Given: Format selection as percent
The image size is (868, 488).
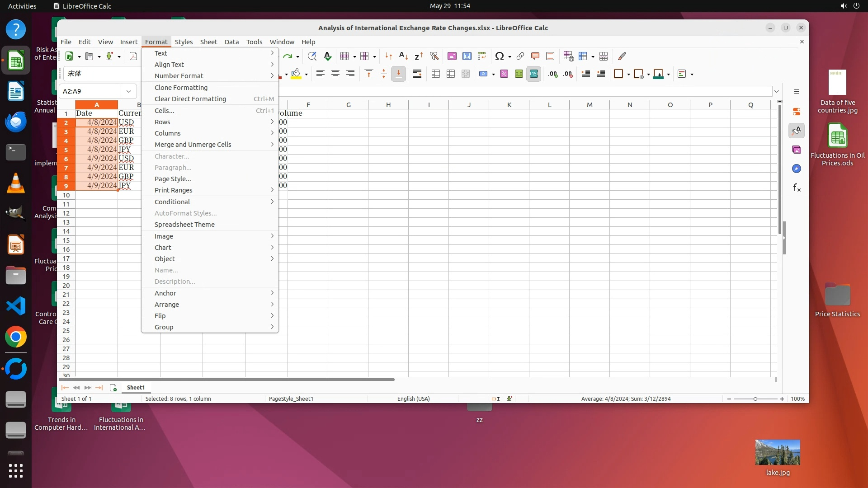Looking at the screenshot, I should 504,74.
